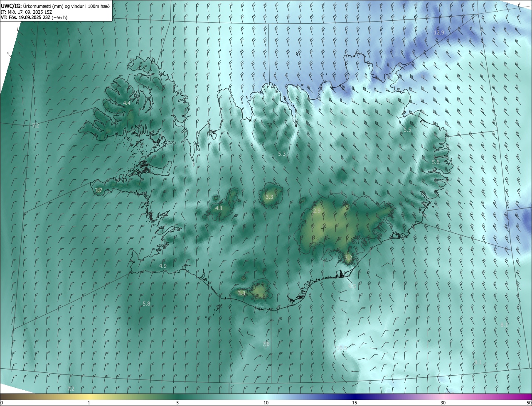The image size is (532, 406).
Task: Click the 12.9 precipitation value northeast of Iceland
Action: point(439,32)
